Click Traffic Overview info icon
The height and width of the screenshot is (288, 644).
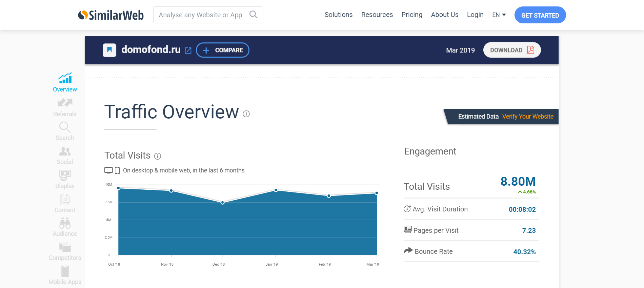pyautogui.click(x=246, y=114)
